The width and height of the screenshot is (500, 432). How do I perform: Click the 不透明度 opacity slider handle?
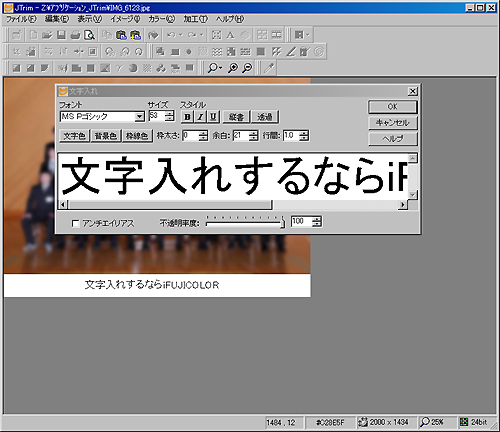click(x=283, y=223)
